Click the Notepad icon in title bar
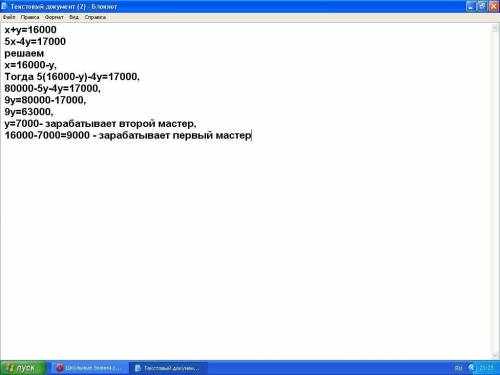500x375 pixels. point(4,6)
